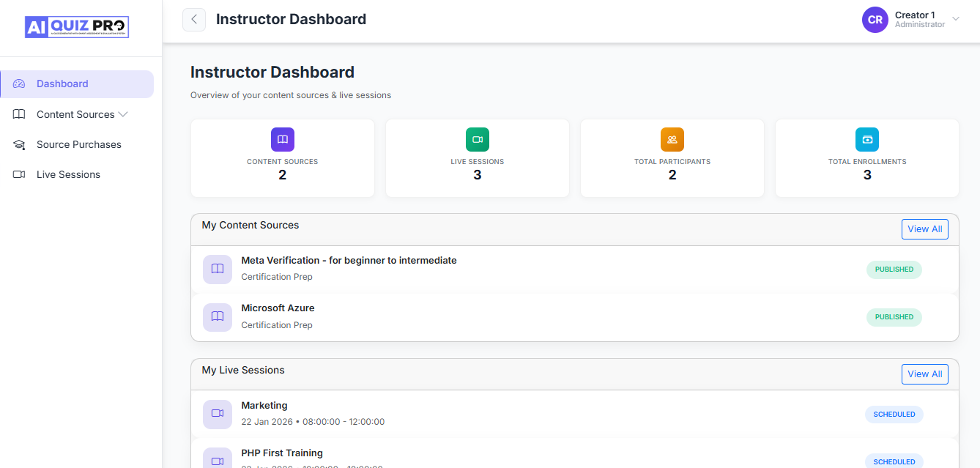
Task: Click the Total Participants count of 2
Action: pyautogui.click(x=672, y=175)
